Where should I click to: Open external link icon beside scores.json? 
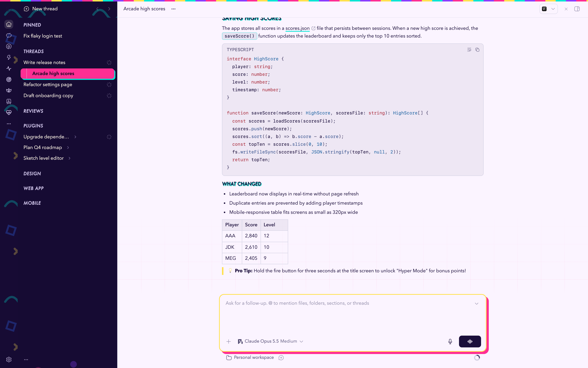(x=313, y=28)
